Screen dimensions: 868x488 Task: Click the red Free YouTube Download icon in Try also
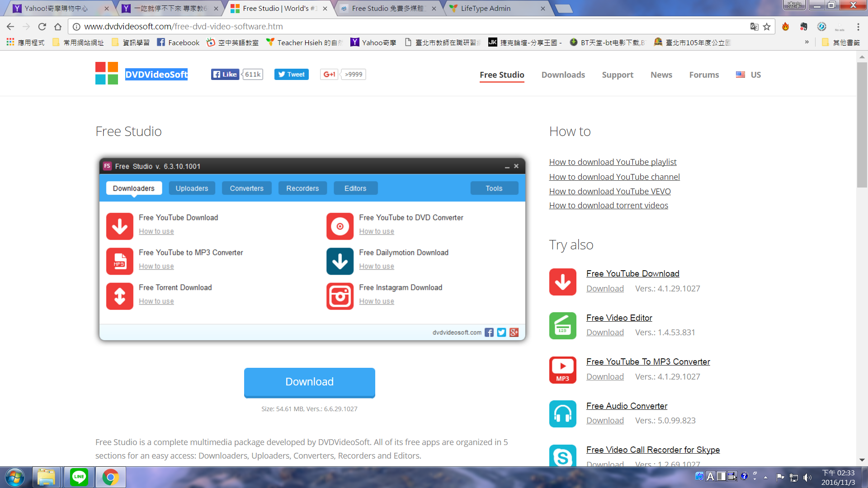click(x=562, y=282)
